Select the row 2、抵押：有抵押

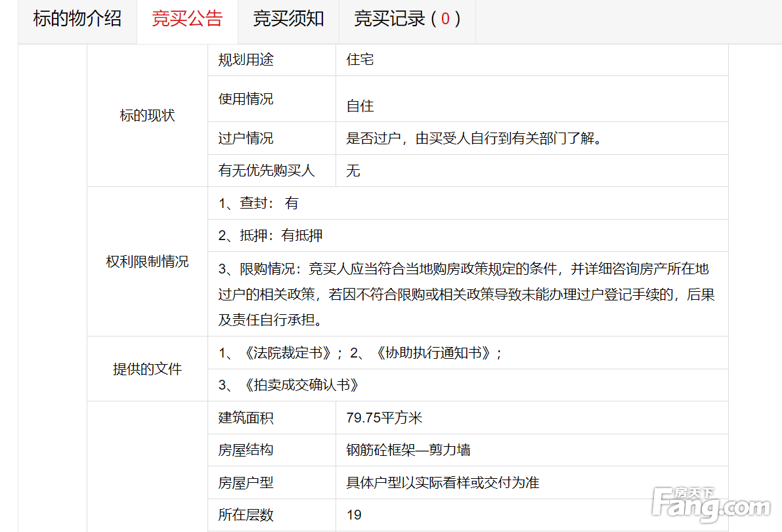pos(467,235)
